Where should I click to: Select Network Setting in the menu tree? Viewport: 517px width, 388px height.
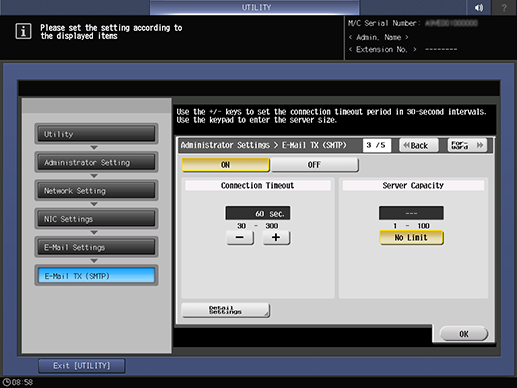(x=96, y=191)
